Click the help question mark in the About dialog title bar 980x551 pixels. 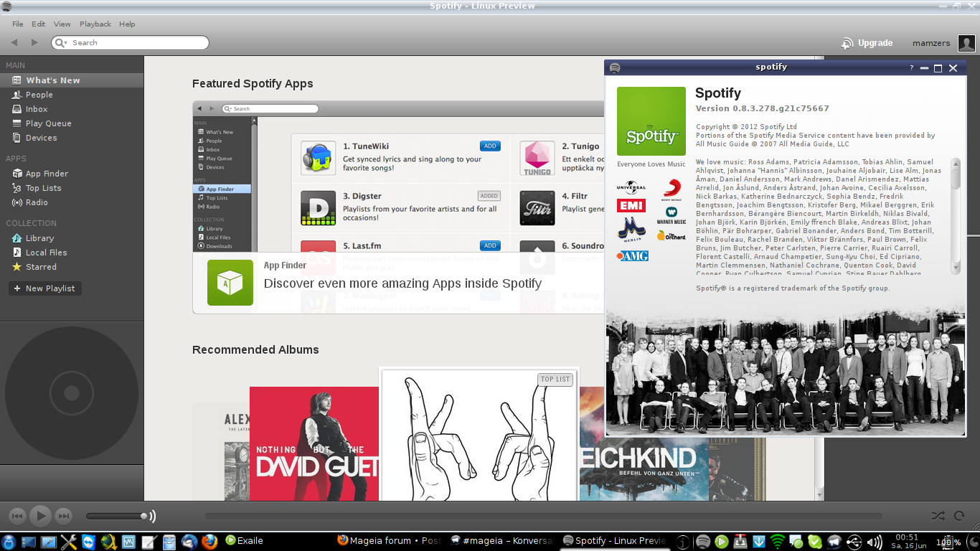pos(912,67)
